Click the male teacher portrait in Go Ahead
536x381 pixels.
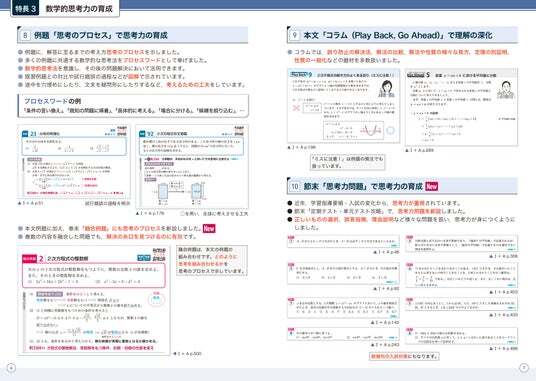pos(506,90)
